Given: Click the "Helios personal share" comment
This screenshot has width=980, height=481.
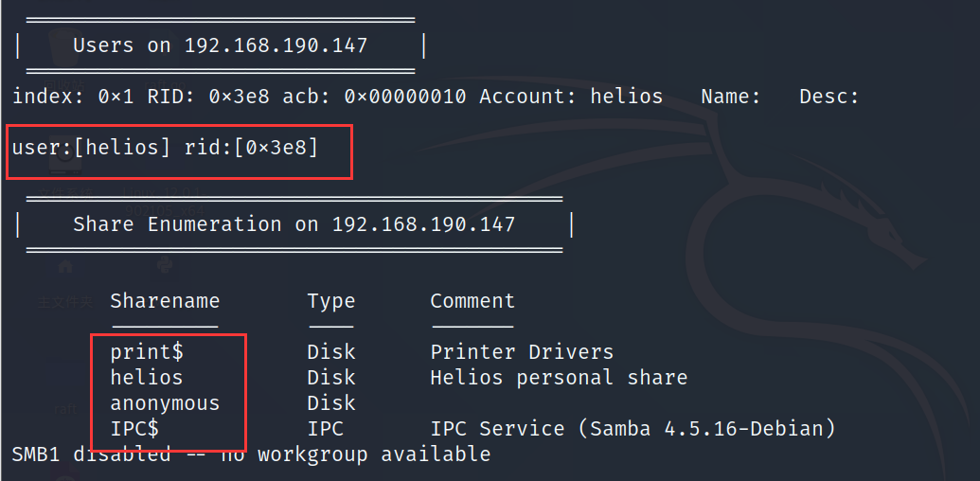Looking at the screenshot, I should point(559,378).
